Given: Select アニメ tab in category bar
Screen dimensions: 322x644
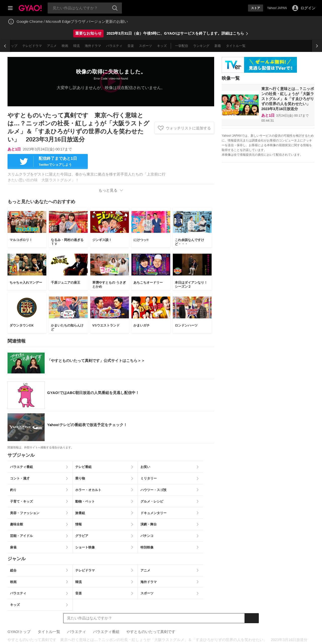Looking at the screenshot, I should (x=52, y=46).
